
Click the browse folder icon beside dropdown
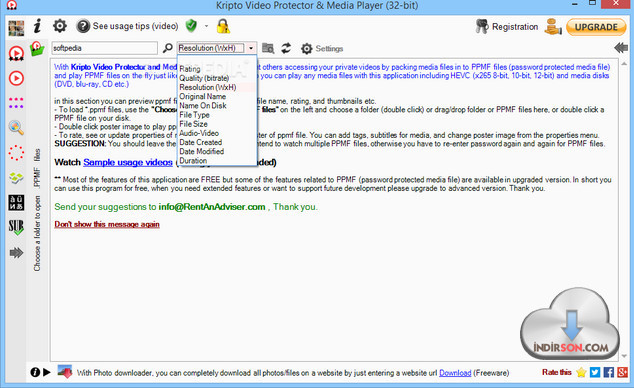click(x=268, y=48)
